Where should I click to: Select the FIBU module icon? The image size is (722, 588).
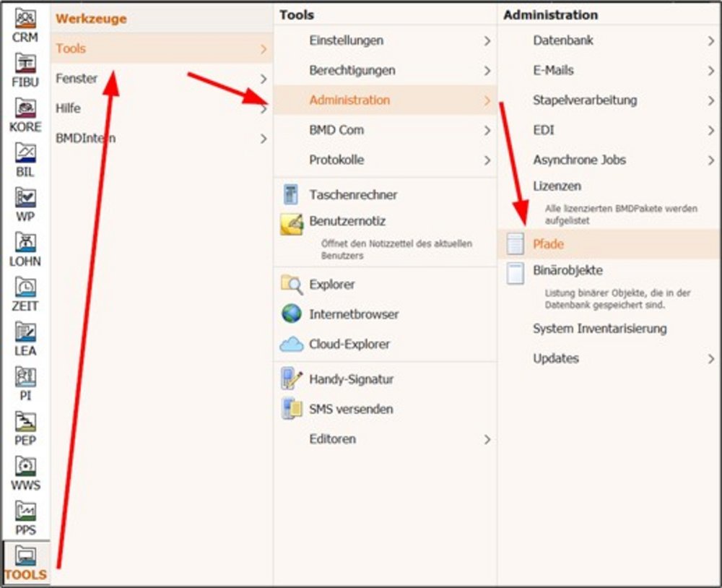(25, 69)
